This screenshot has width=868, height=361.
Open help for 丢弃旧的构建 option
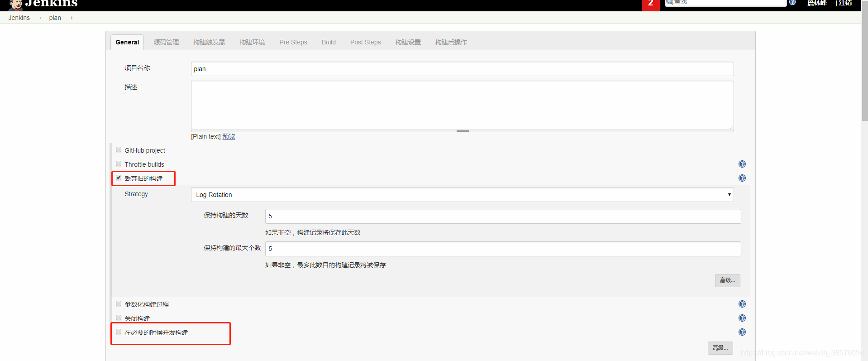coord(742,178)
